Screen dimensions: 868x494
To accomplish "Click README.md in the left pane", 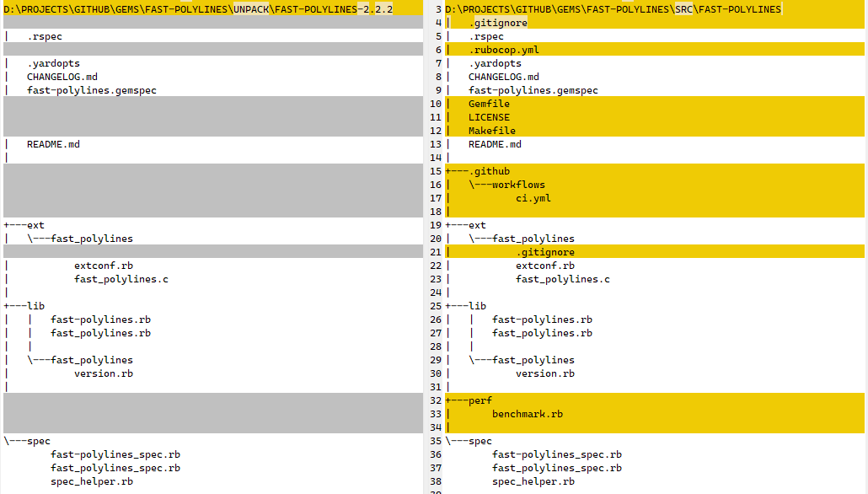I will pos(53,144).
